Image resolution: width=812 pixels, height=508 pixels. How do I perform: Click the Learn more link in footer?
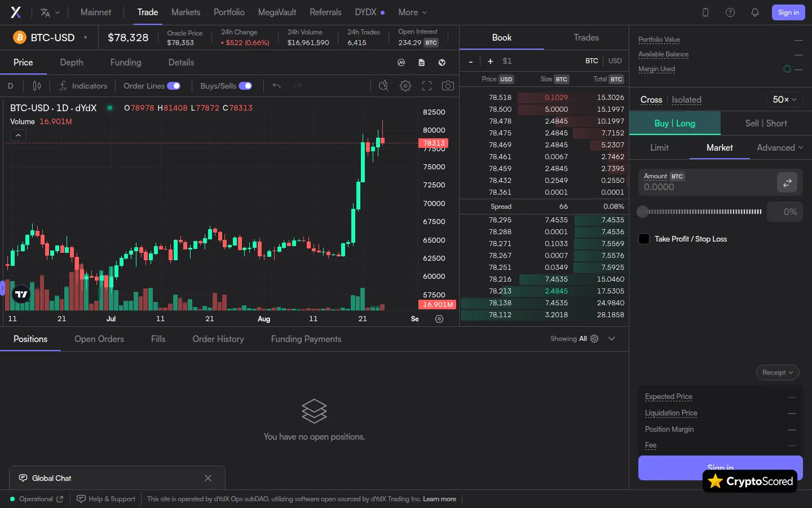(x=440, y=499)
